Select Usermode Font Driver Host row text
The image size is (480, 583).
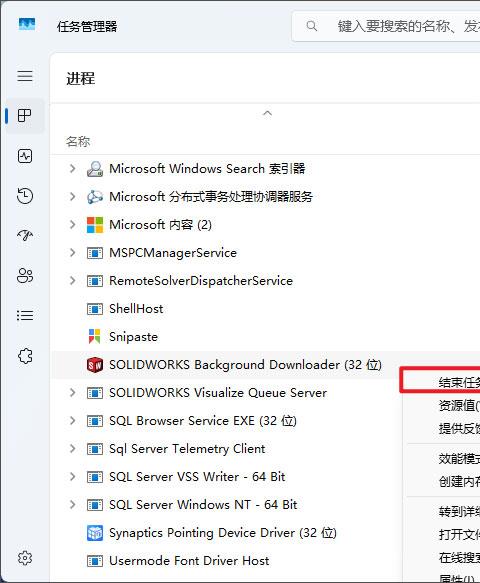point(189,561)
